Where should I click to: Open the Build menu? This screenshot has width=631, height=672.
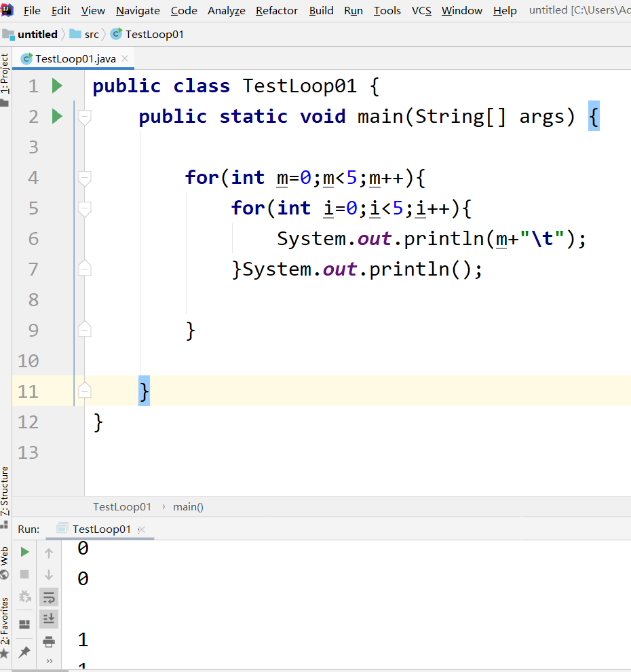pyautogui.click(x=322, y=10)
